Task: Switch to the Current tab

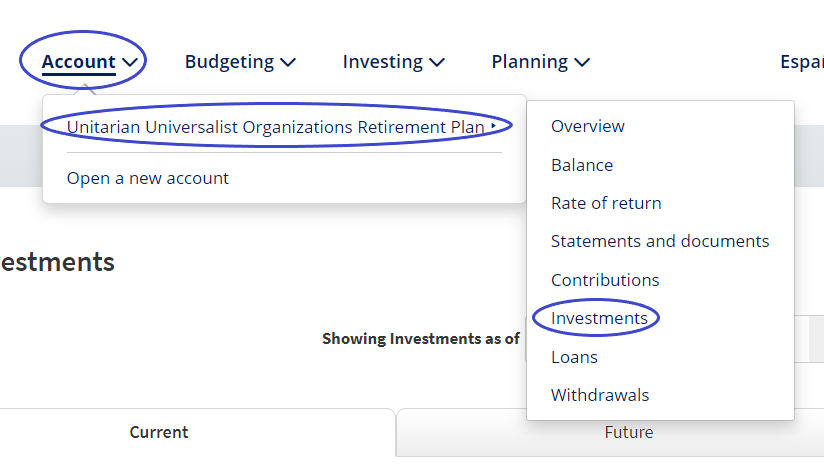Action: click(x=159, y=433)
